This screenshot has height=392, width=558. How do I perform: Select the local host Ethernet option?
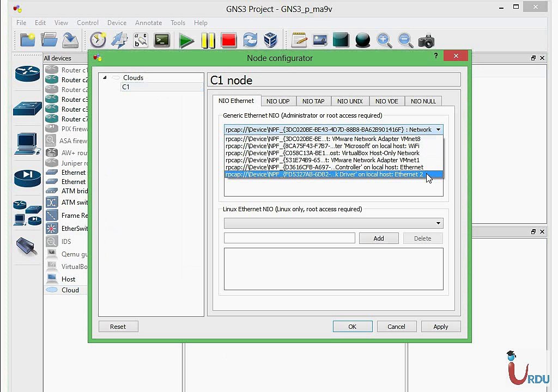click(333, 167)
